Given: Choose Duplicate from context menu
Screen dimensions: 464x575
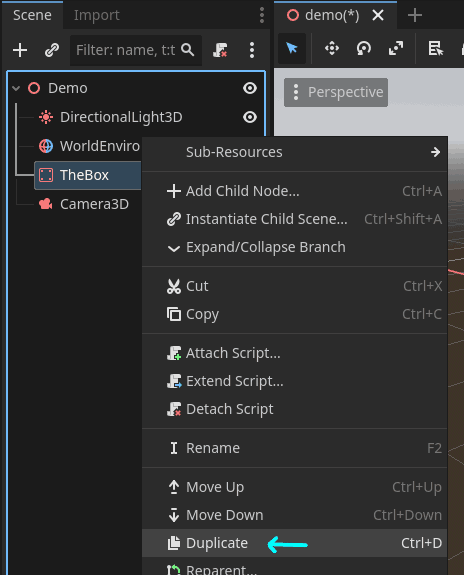Looking at the screenshot, I should [295, 543].
